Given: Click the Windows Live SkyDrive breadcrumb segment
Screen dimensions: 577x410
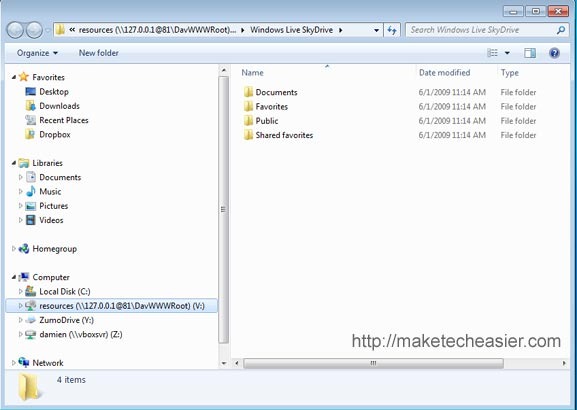Looking at the screenshot, I should click(291, 30).
